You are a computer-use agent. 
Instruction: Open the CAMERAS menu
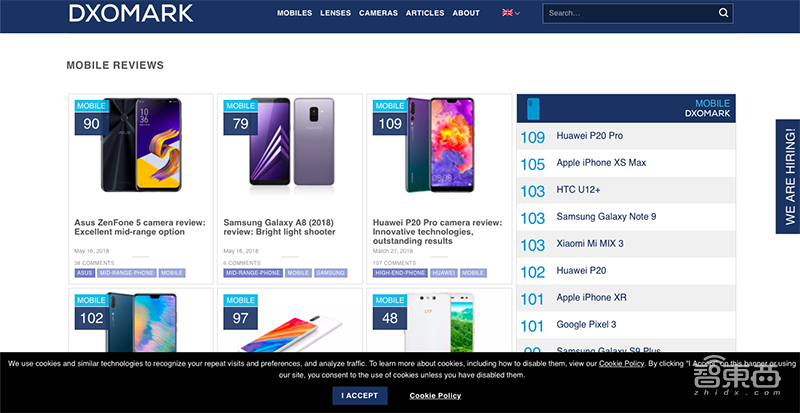point(378,13)
